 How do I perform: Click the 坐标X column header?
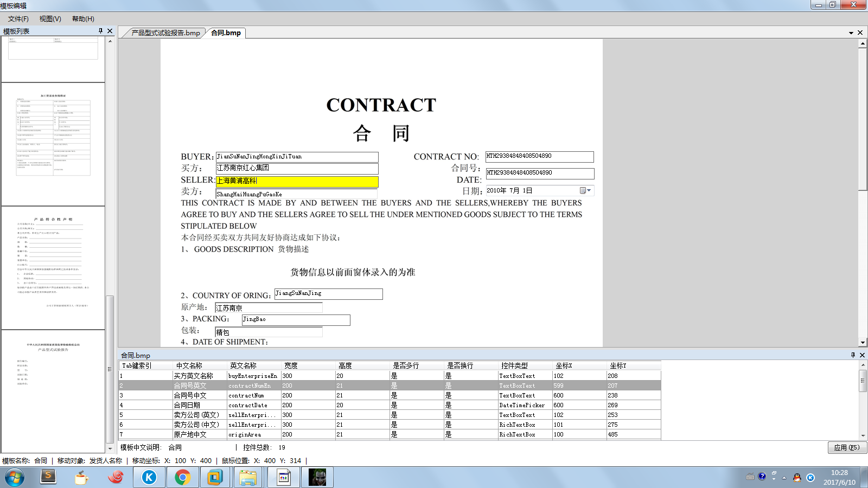tap(579, 365)
